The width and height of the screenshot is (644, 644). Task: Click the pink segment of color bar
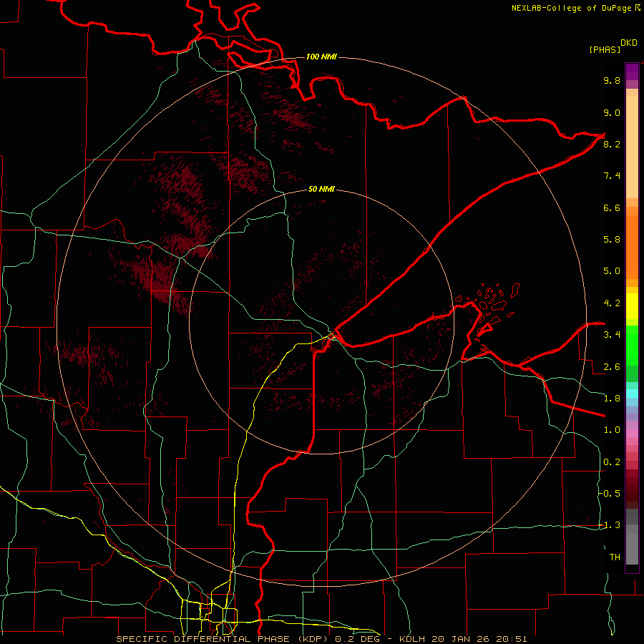(x=632, y=434)
